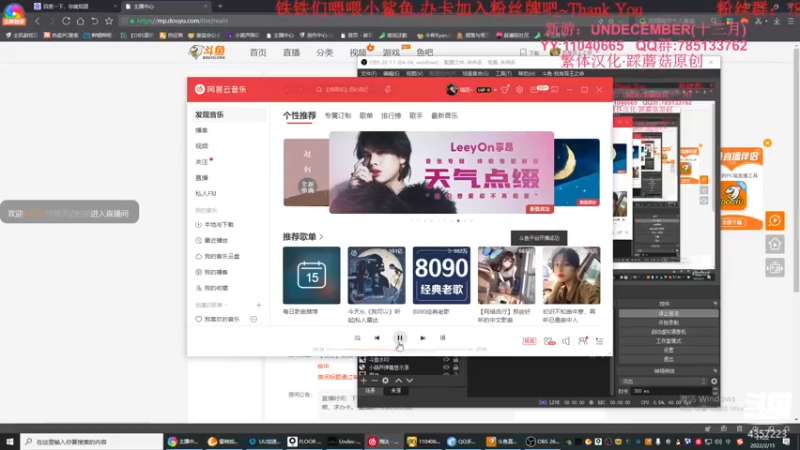Pause the song in NetEase Cloud Music

[x=399, y=337]
